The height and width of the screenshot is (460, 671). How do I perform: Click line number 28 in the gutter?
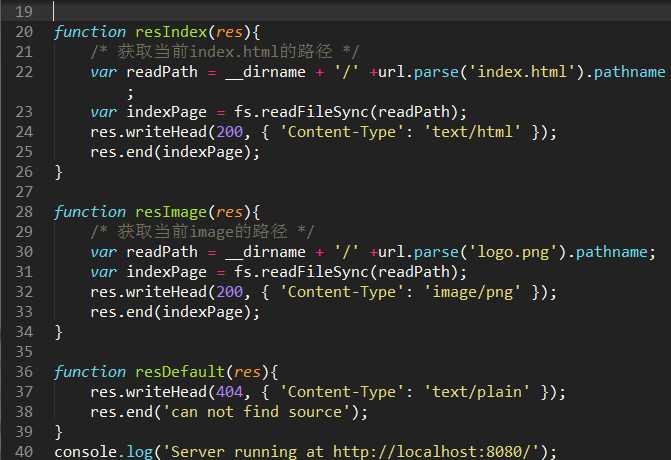24,211
